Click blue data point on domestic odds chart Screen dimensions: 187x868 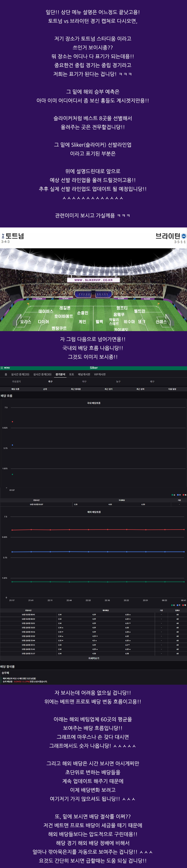tap(13, 445)
